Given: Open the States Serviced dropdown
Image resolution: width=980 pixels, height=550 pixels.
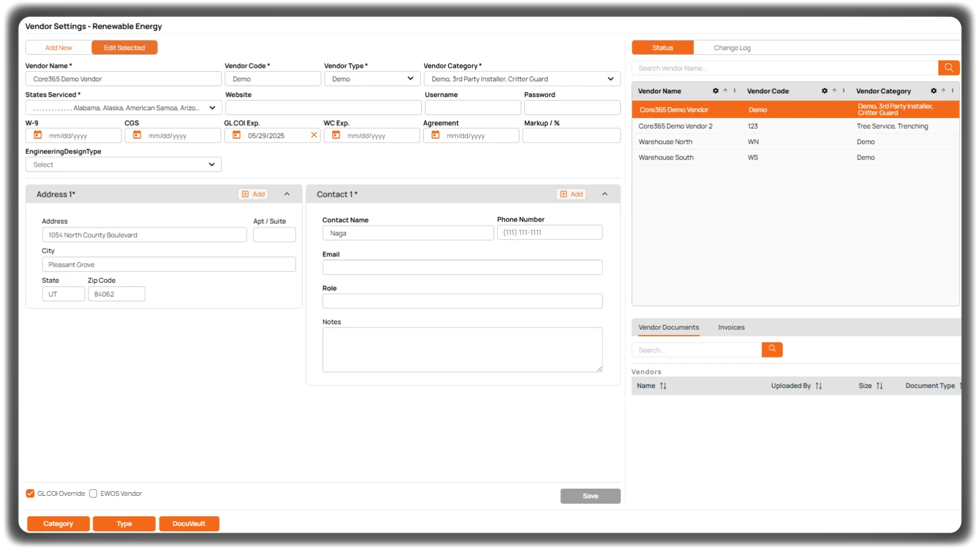Looking at the screenshot, I should point(123,108).
